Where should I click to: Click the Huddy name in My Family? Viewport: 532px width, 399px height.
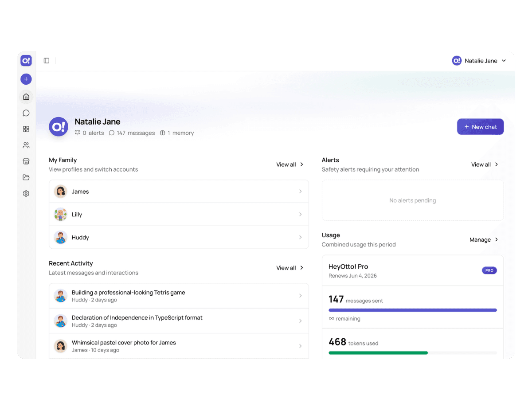click(x=80, y=238)
